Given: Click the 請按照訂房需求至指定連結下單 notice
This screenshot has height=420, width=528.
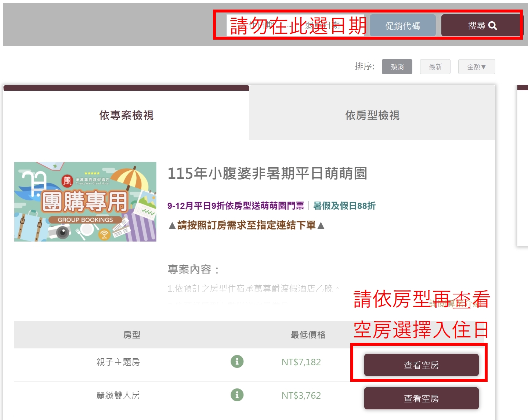Looking at the screenshot, I should point(246,225).
